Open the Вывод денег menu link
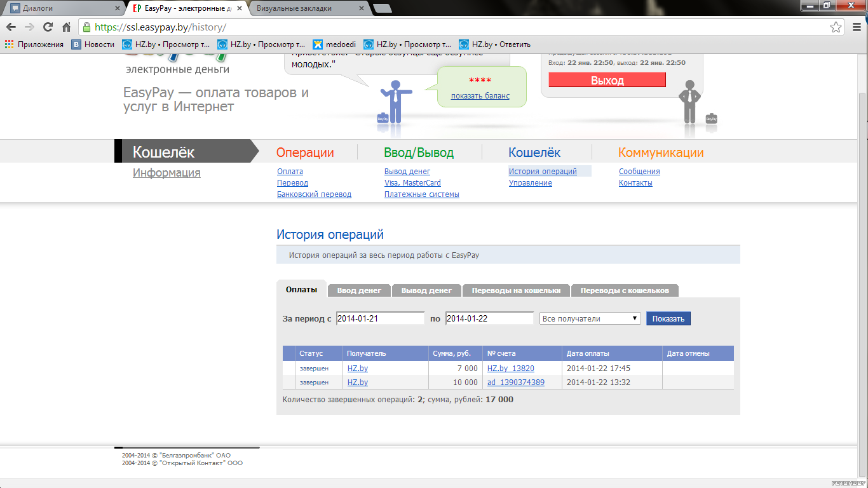 point(407,172)
